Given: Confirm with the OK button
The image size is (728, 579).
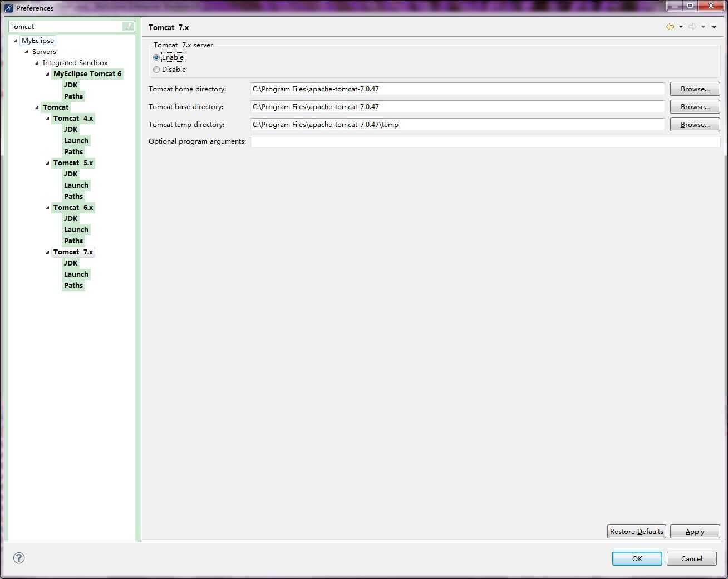Looking at the screenshot, I should (x=637, y=558).
